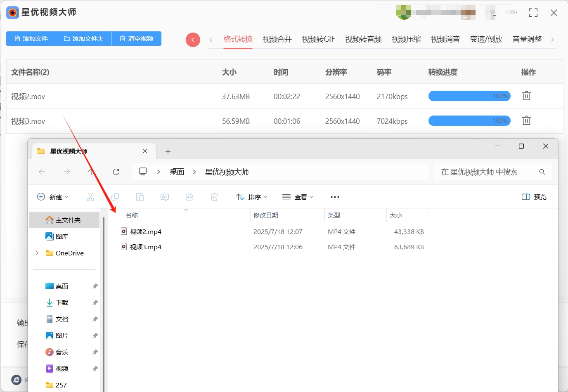
Task: Click the 添加文件夹 button
Action: click(84, 39)
